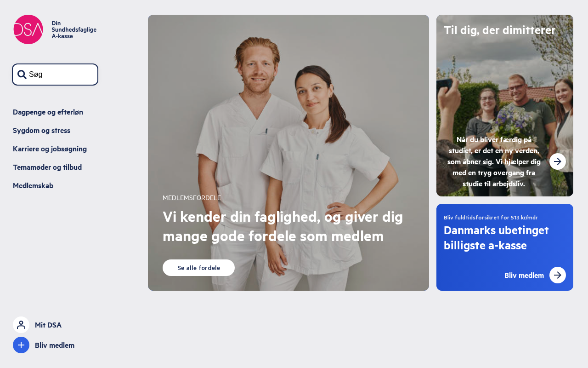Image resolution: width=588 pixels, height=368 pixels.
Task: Go to Temamøder og tilbud
Action: click(x=47, y=167)
